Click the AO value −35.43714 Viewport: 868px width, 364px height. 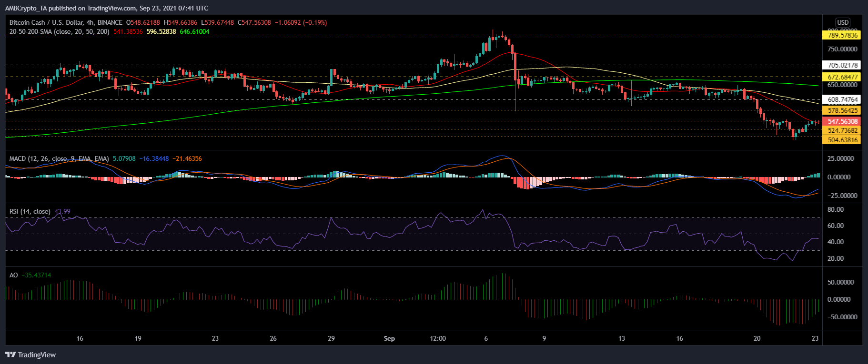tap(36, 275)
